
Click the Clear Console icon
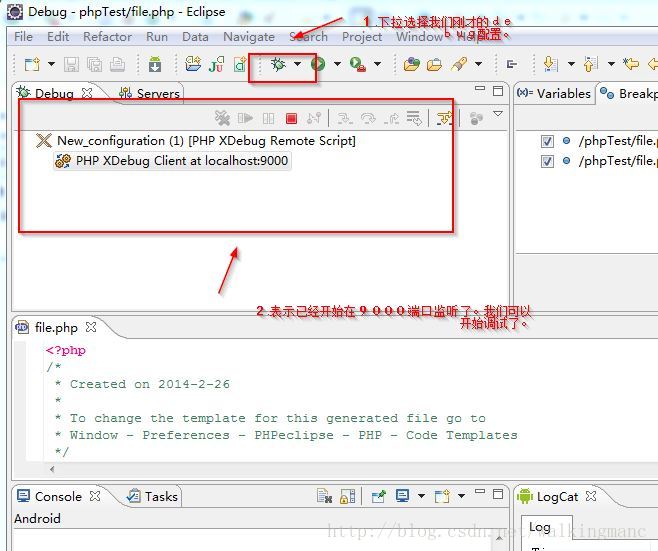click(324, 496)
